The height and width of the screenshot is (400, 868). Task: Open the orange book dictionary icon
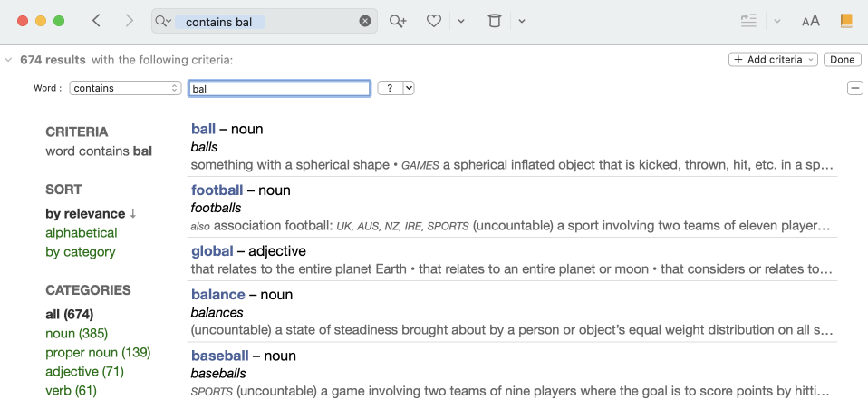[x=846, y=21]
